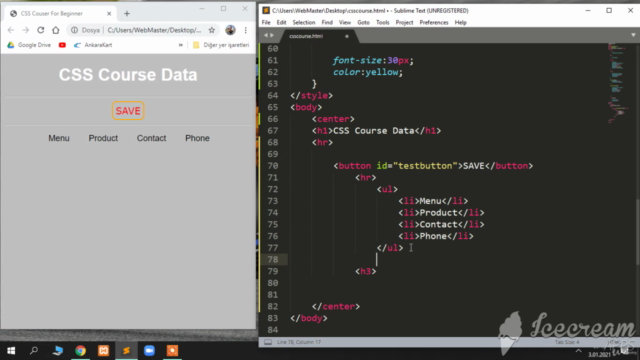Open the Project menu in Sublime Text

(x=404, y=22)
